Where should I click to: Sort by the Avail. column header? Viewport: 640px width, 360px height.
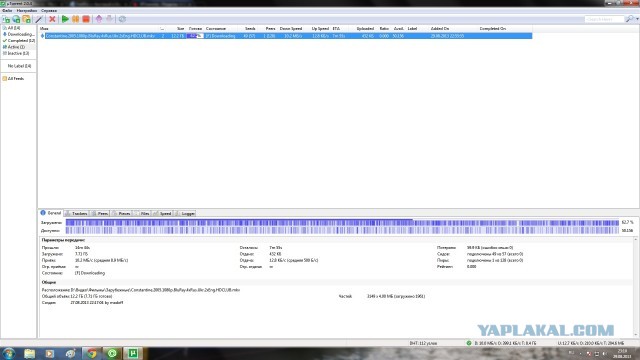(x=398, y=29)
